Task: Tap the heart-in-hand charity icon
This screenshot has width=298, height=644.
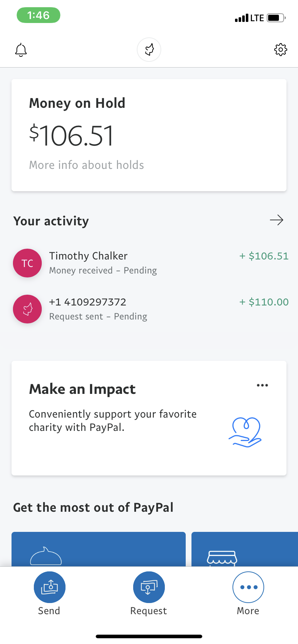Action: (245, 432)
